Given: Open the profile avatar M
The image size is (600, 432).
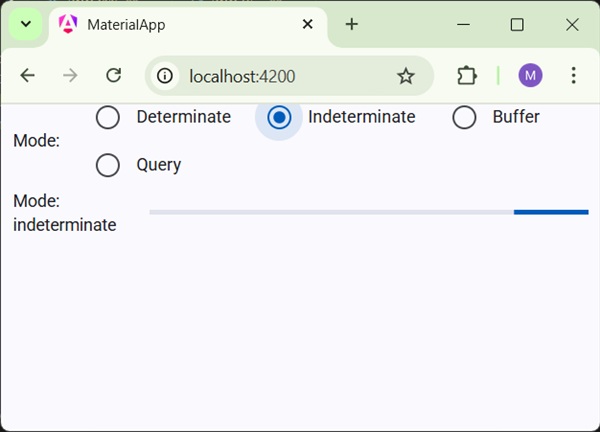Looking at the screenshot, I should (x=530, y=76).
